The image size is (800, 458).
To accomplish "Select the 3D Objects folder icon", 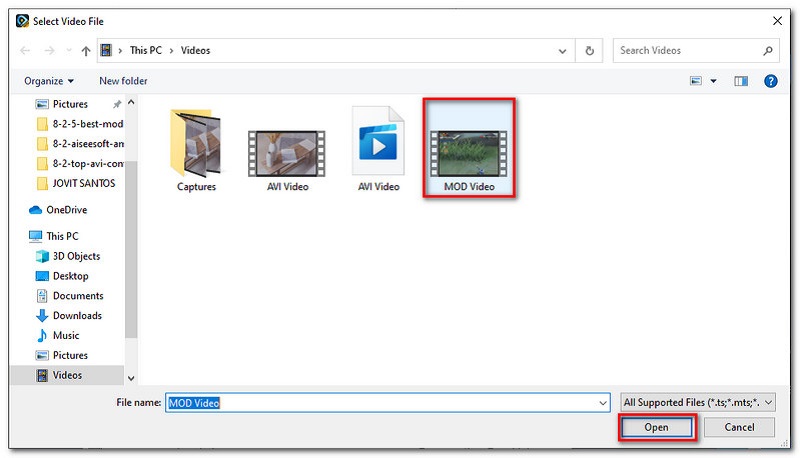I will coord(42,256).
